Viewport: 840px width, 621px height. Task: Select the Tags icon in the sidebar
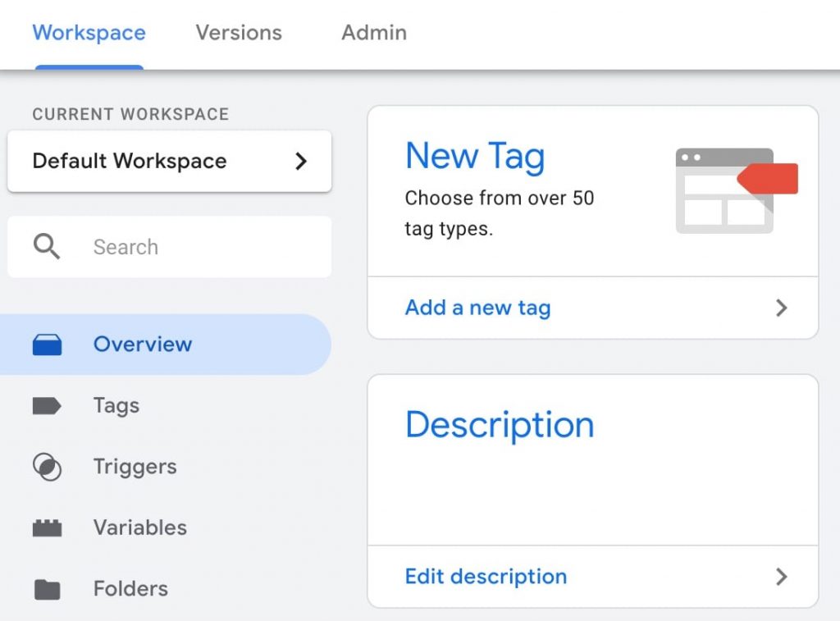tap(48, 405)
